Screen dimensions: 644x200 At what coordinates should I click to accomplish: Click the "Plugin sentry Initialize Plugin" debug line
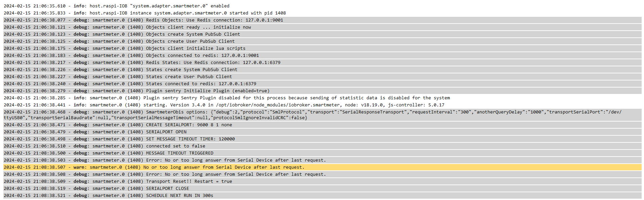pos(208,91)
